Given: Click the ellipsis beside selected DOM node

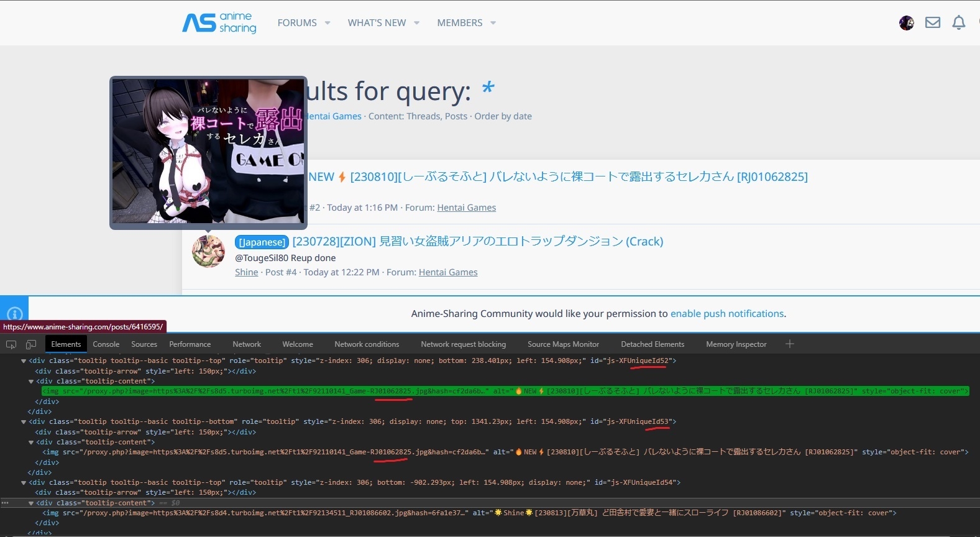Looking at the screenshot, I should click(5, 503).
